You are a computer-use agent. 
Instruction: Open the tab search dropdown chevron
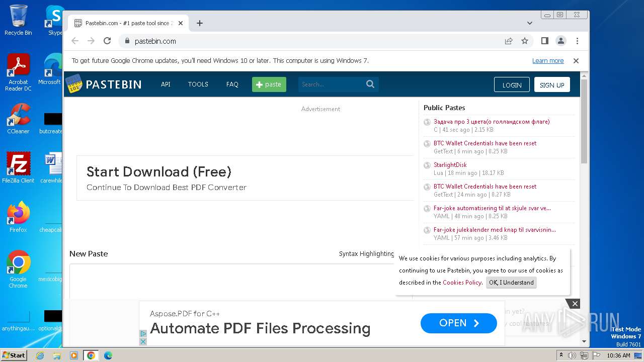(530, 23)
